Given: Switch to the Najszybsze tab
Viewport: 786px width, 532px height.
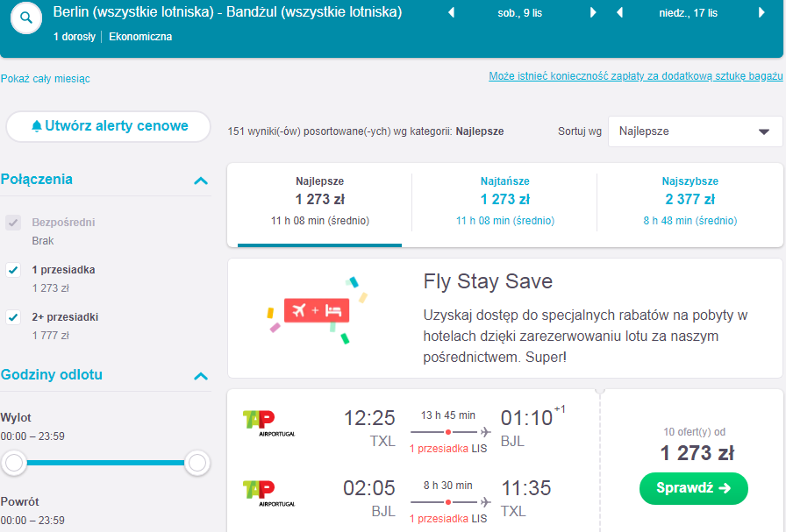Looking at the screenshot, I should click(690, 202).
